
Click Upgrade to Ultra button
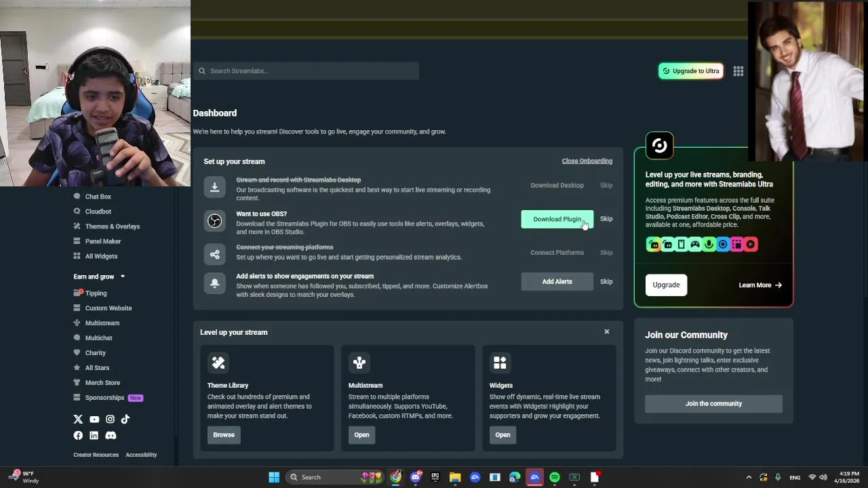690,71
